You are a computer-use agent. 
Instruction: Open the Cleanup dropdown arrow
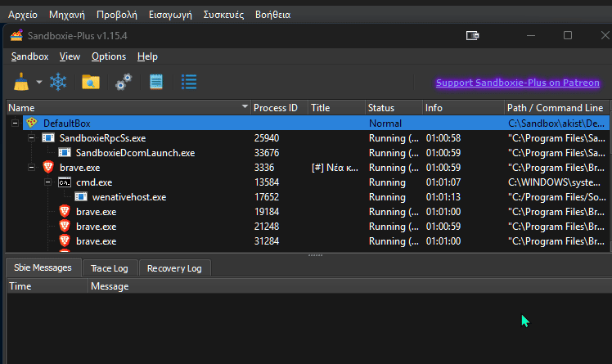pyautogui.click(x=39, y=82)
